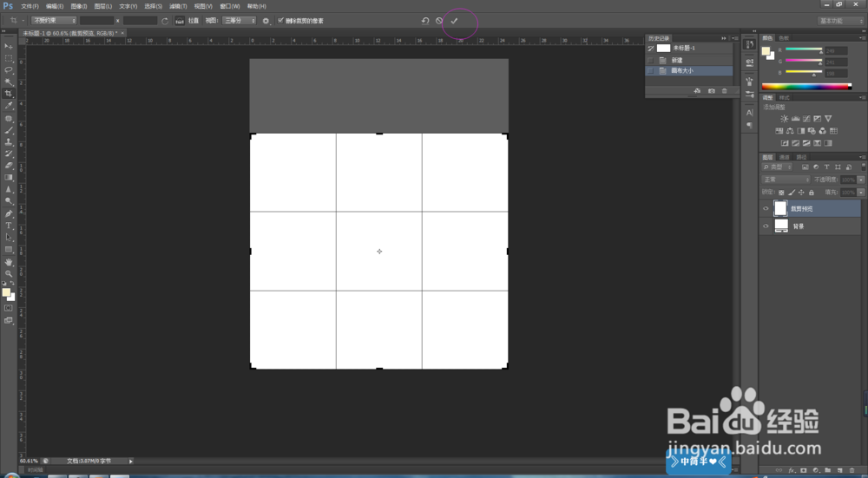This screenshot has height=478, width=868.
Task: Select the Move tool
Action: coord(9,46)
